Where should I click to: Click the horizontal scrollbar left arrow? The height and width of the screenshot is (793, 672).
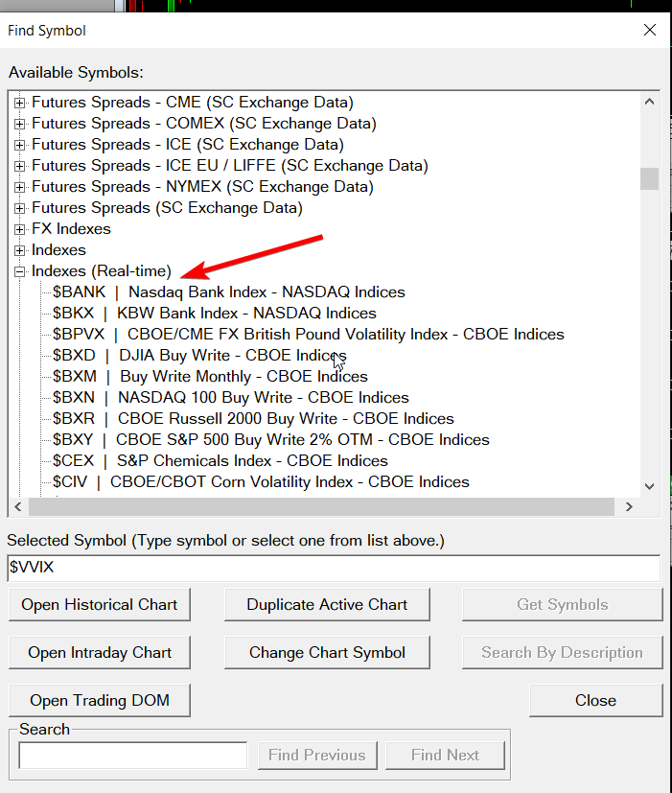pyautogui.click(x=18, y=506)
